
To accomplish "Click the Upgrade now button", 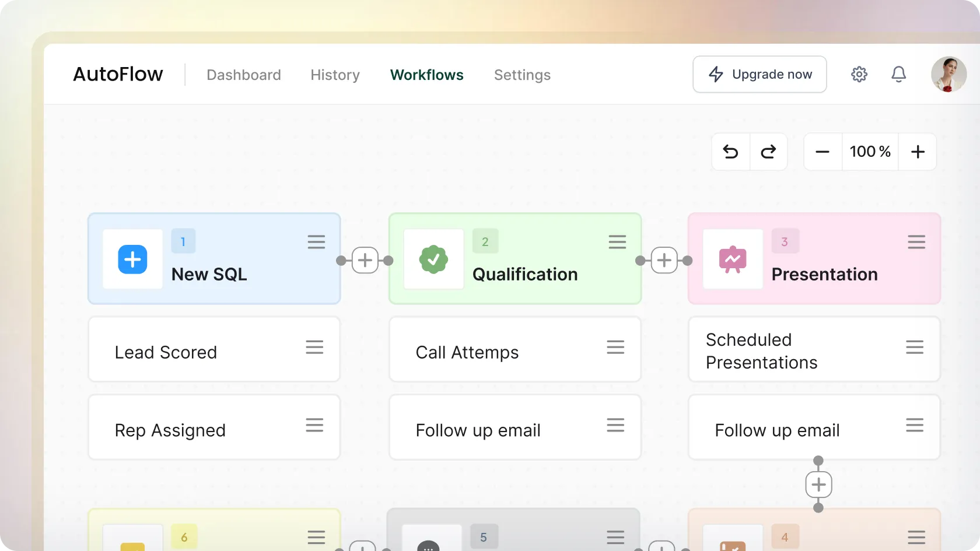I will [759, 75].
